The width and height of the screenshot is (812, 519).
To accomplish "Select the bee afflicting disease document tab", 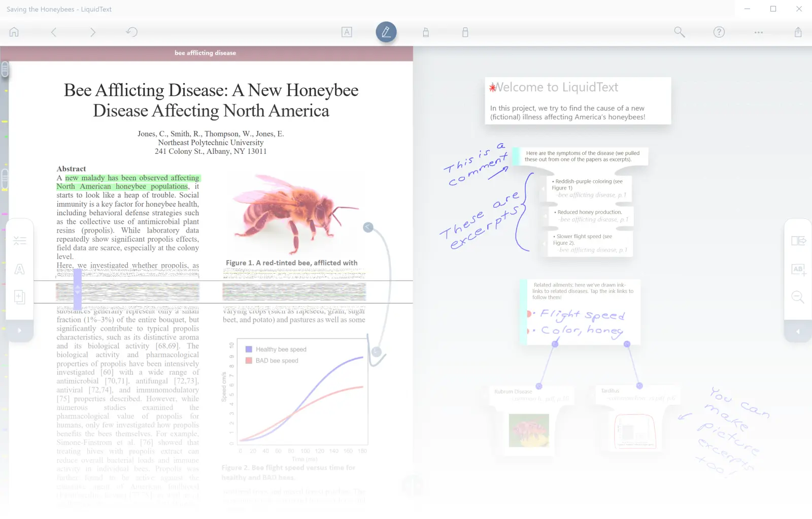I will 205,53.
